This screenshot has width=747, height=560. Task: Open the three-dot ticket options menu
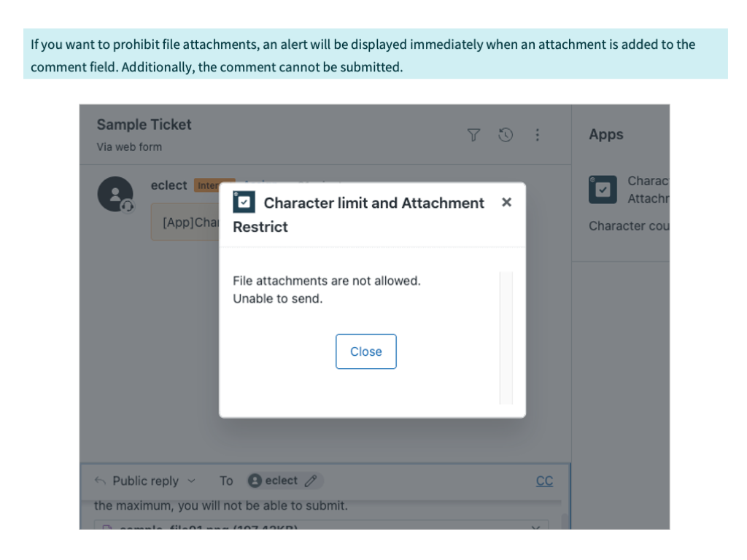[537, 135]
